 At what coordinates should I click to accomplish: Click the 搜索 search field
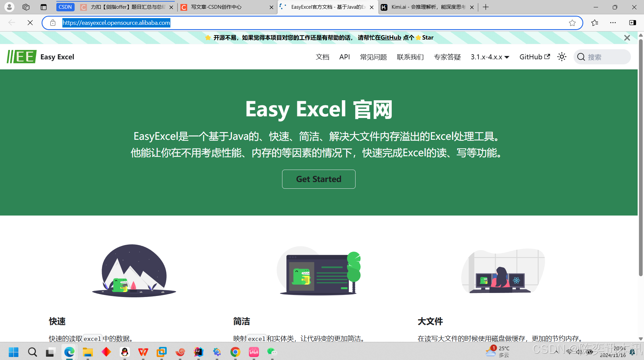[602, 57]
